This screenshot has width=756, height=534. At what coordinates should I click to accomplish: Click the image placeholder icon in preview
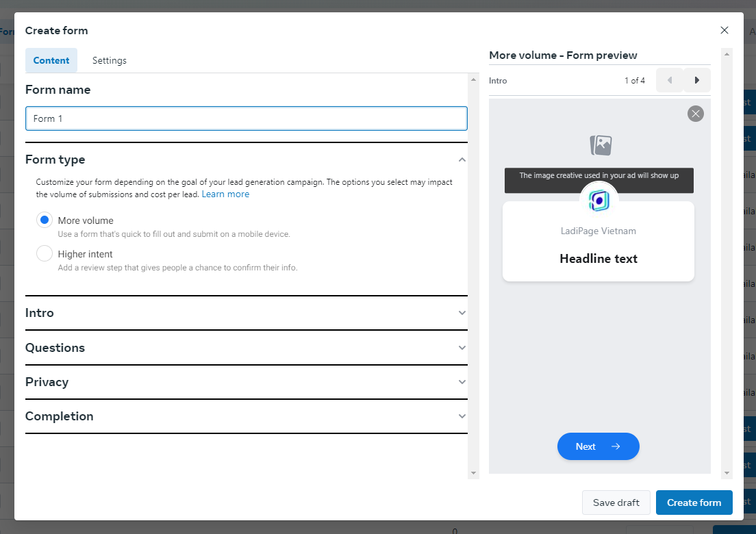coord(601,144)
